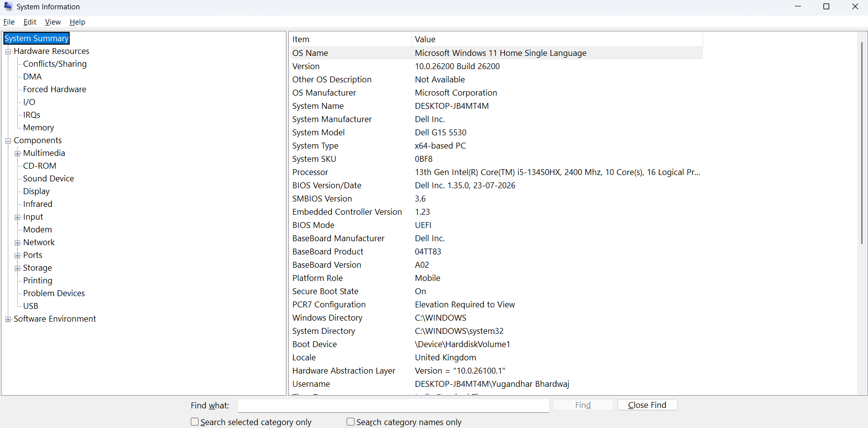This screenshot has height=428, width=868.
Task: Select the Infrared component
Action: click(38, 204)
